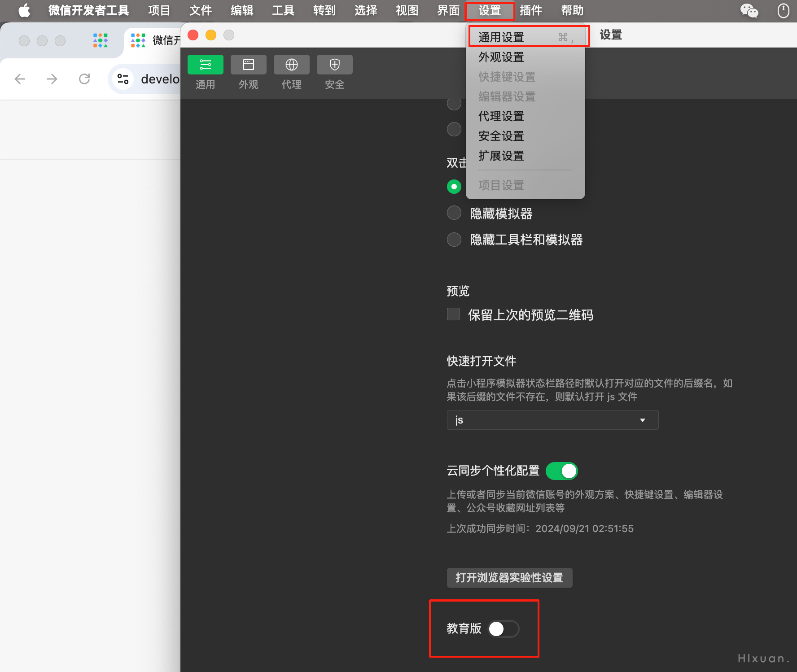Open the 选择 menu in menu bar
The image size is (797, 672).
pos(366,10)
